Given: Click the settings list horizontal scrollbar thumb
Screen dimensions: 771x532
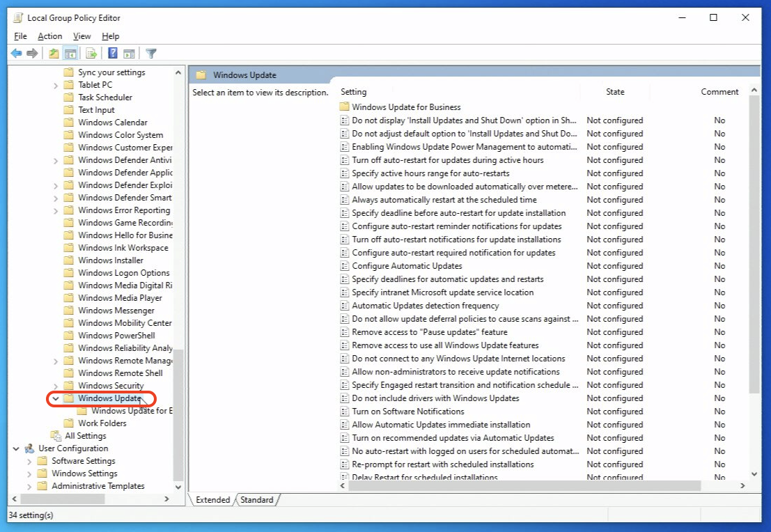Looking at the screenshot, I should (x=524, y=486).
